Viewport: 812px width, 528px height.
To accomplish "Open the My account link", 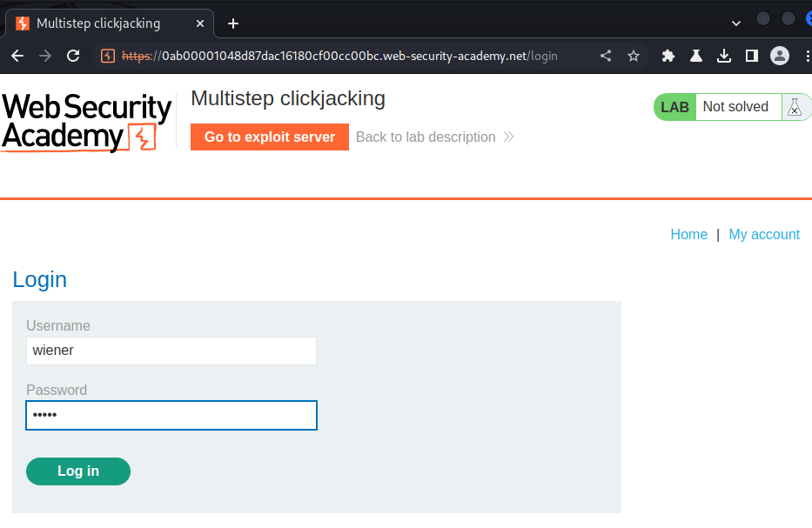I will (x=764, y=235).
